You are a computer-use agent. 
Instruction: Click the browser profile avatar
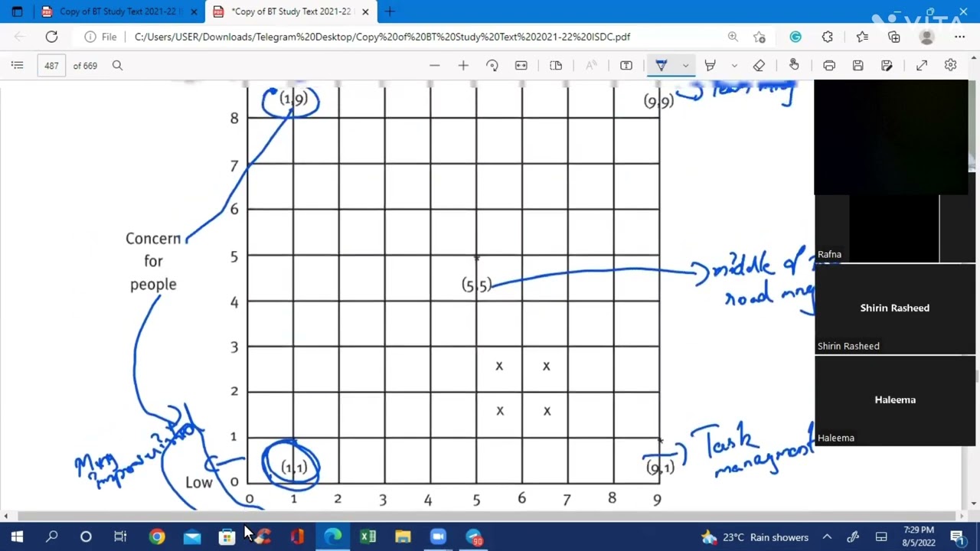927,37
